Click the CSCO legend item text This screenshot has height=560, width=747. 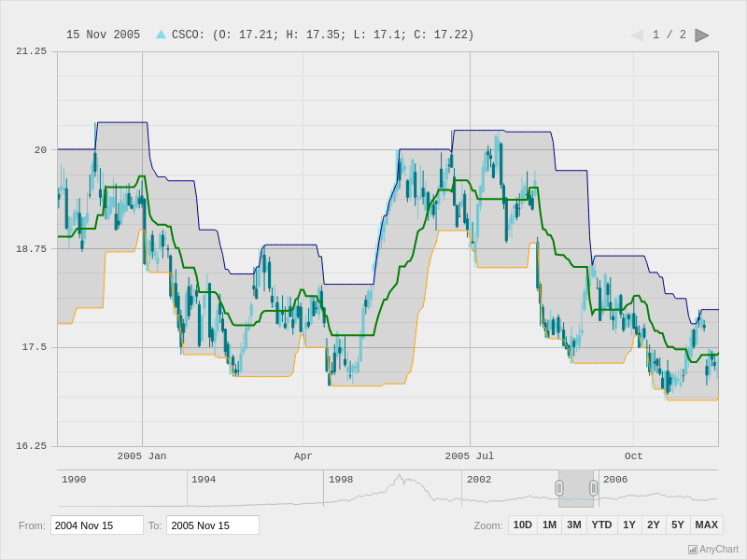pos(322,35)
